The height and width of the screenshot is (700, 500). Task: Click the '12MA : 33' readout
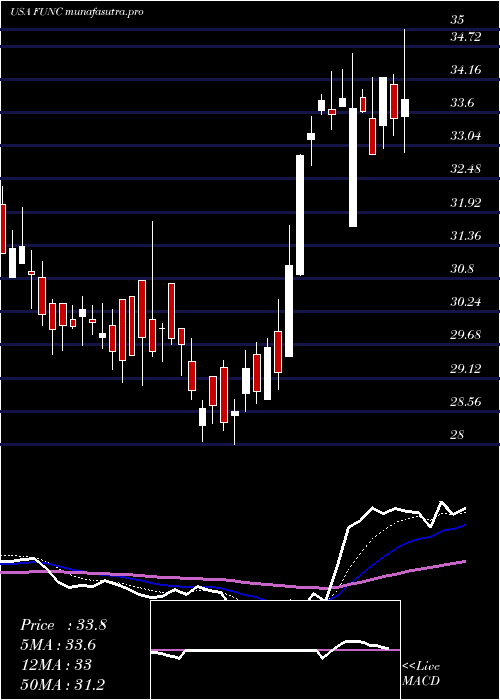click(56, 665)
